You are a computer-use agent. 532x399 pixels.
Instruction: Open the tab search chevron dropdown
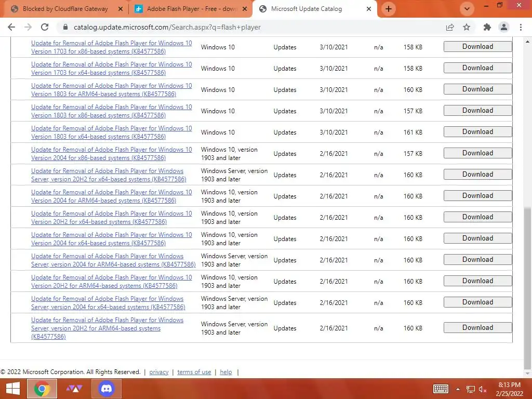[467, 9]
